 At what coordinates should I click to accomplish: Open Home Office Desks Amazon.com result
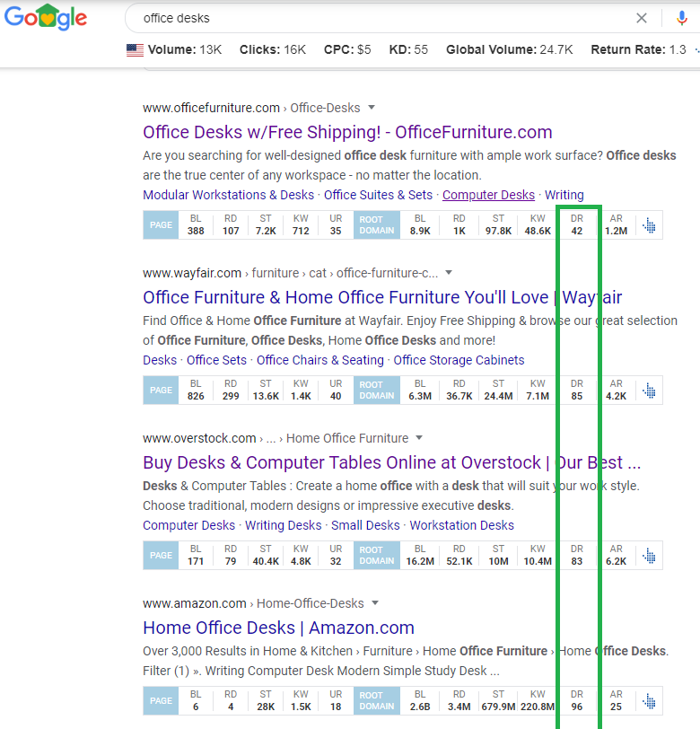[278, 628]
